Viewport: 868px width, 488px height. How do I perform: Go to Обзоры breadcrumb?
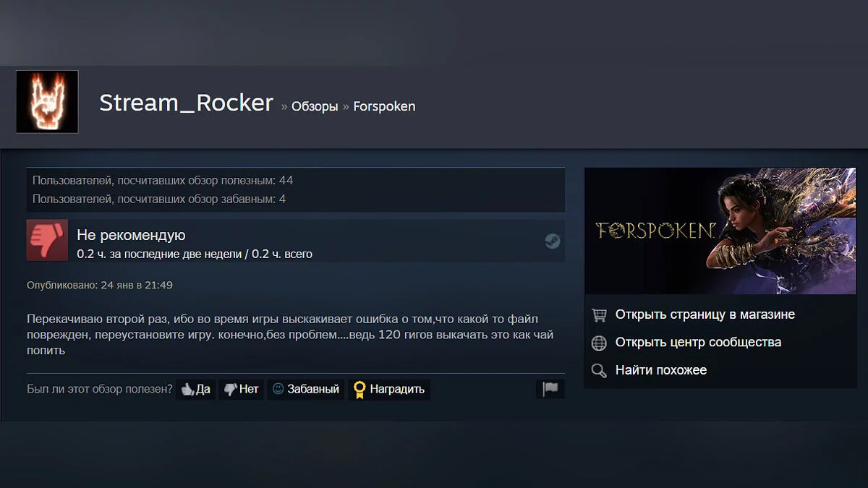click(x=315, y=106)
